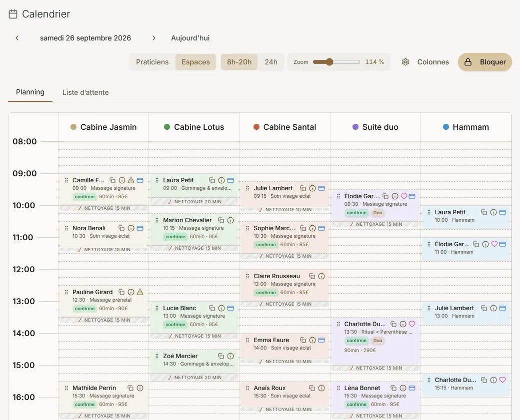The height and width of the screenshot is (420, 520).
Task: Click the Bloquer button
Action: pyautogui.click(x=485, y=62)
